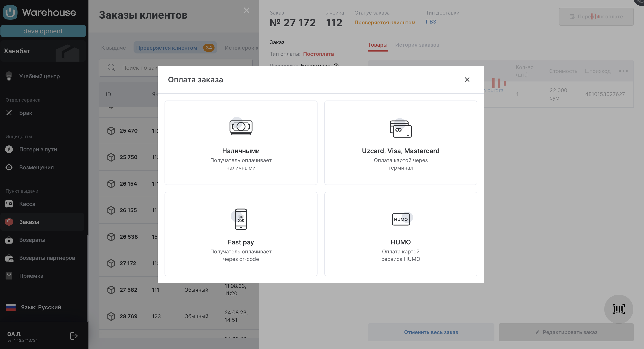
Task: Select Uzcard, Visa, Mastercard card payment
Action: tap(400, 143)
